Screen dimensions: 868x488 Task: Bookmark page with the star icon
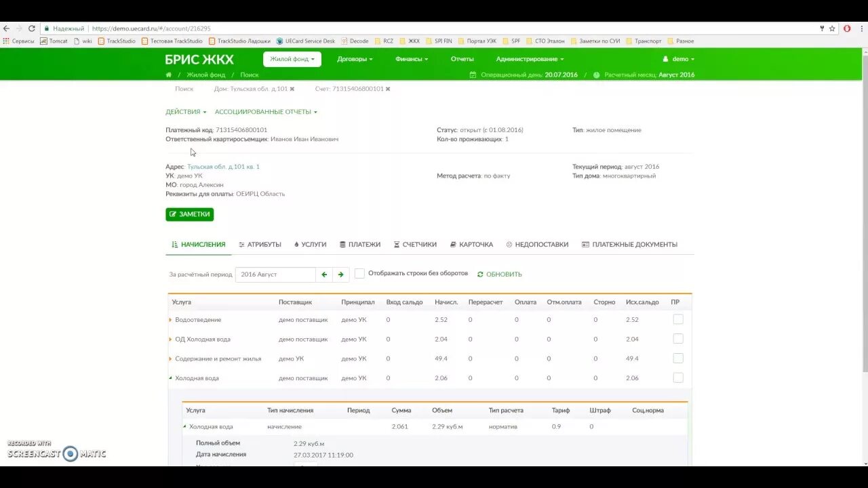coord(832,28)
